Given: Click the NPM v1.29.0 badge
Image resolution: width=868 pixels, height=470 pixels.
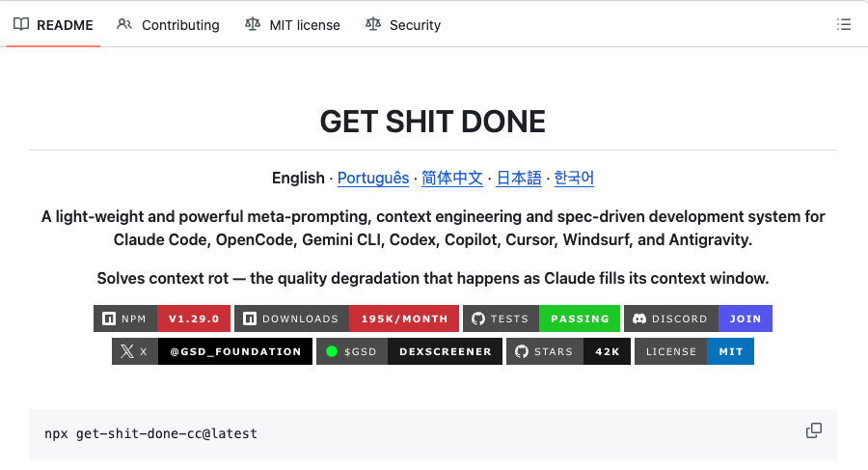Looking at the screenshot, I should [x=162, y=318].
